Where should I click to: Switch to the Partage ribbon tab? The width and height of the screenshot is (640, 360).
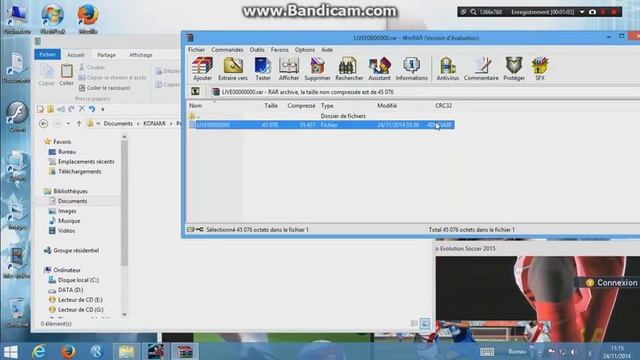(x=107, y=55)
